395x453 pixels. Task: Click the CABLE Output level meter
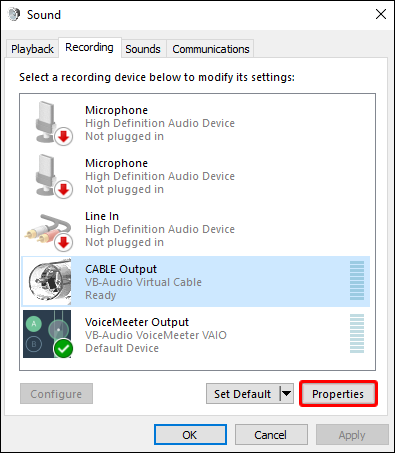(357, 281)
